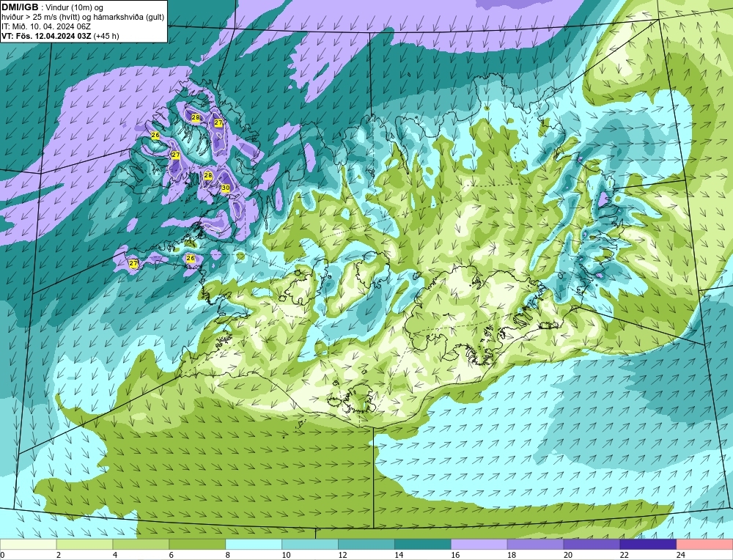Viewport: 733px width, 560px height.
Task: Click the legend scale number "10"
Action: (286, 555)
